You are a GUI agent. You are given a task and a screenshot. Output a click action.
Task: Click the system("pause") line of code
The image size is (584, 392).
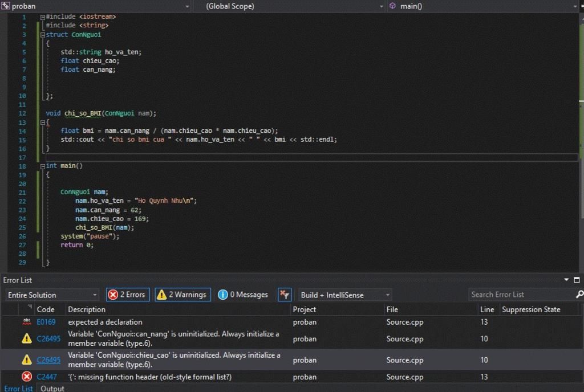click(90, 236)
